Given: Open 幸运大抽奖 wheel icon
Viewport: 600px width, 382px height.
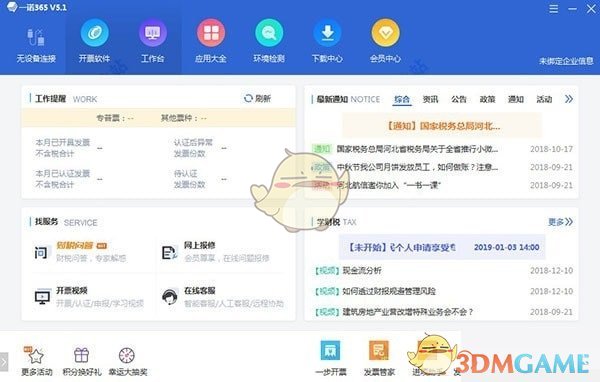Looking at the screenshot, I should pos(127,356).
